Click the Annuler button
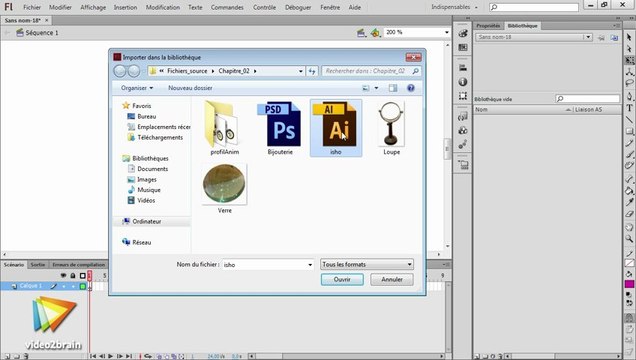Image resolution: width=636 pixels, height=360 pixels. click(x=392, y=279)
